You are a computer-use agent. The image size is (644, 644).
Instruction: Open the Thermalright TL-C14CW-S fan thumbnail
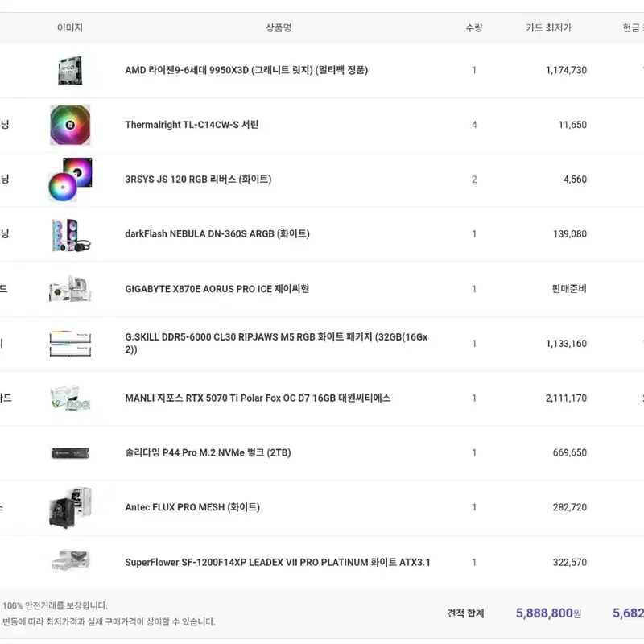pos(70,125)
